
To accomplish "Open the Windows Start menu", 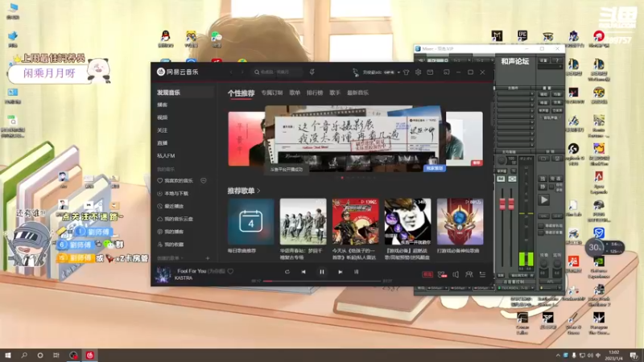I will click(x=8, y=356).
